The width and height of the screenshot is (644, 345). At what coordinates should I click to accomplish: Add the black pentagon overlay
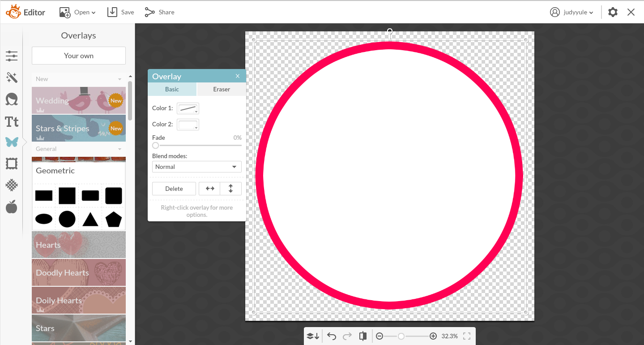(114, 219)
